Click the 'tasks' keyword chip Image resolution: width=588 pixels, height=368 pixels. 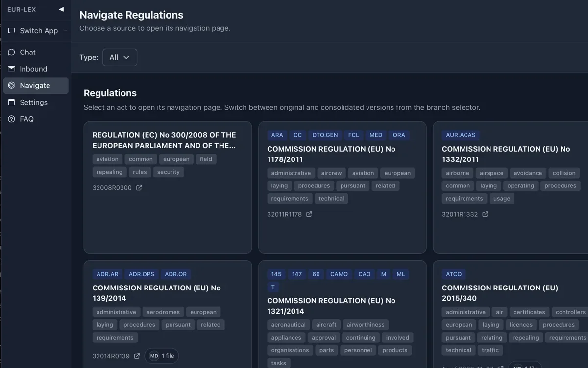click(x=279, y=363)
